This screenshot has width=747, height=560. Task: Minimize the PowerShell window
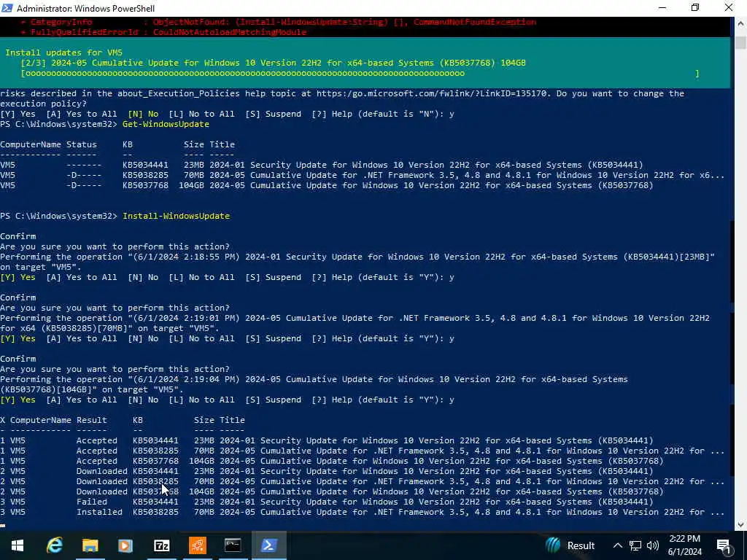(662, 7)
